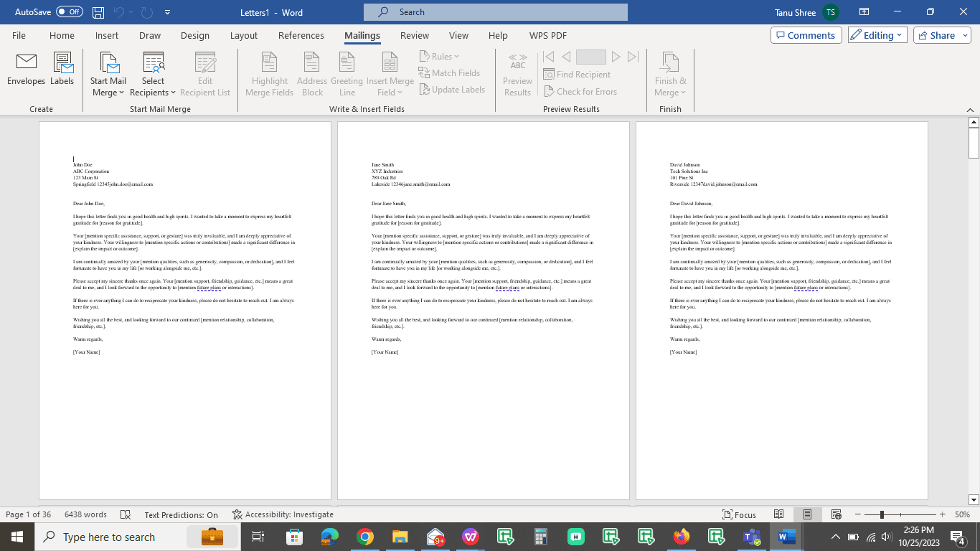Open the References ribbon tab

click(301, 35)
